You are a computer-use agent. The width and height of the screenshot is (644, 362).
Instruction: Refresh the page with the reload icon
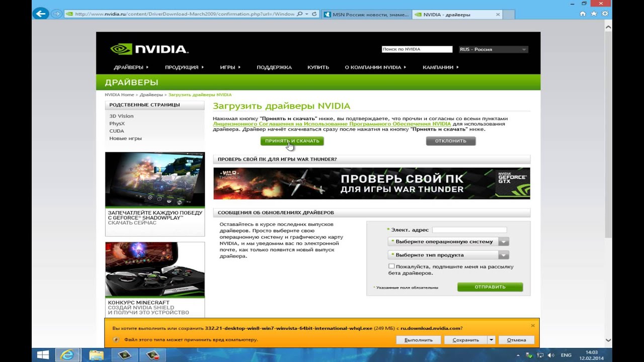coord(314,14)
